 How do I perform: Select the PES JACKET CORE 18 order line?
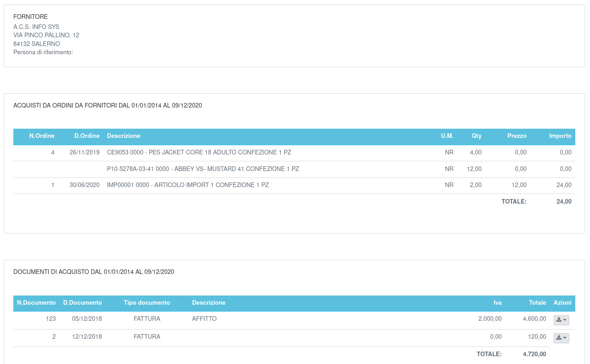coord(199,153)
